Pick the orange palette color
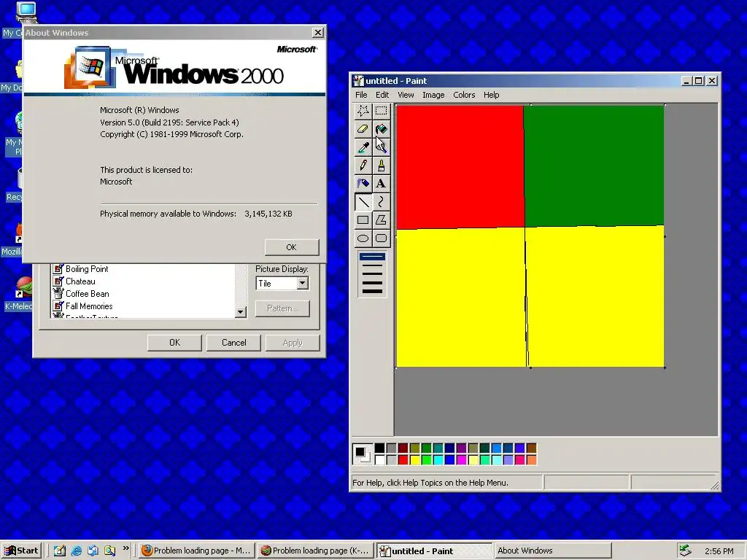The image size is (747, 560). coord(531,459)
